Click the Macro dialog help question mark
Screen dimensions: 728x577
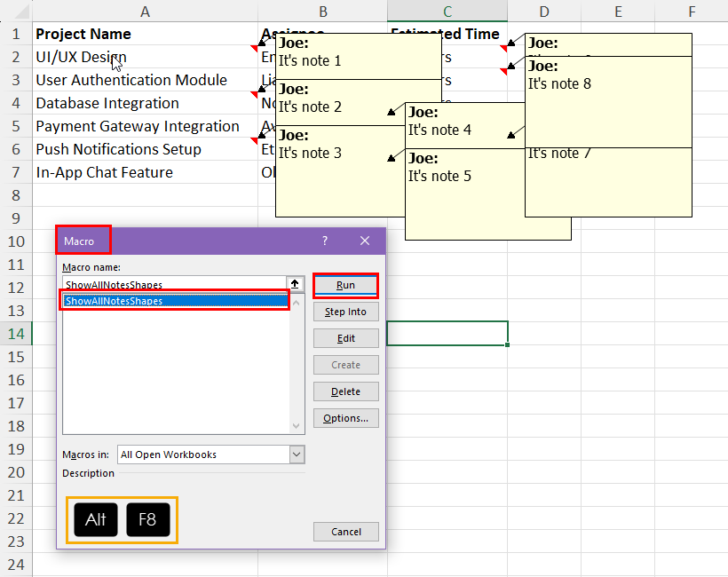(325, 241)
